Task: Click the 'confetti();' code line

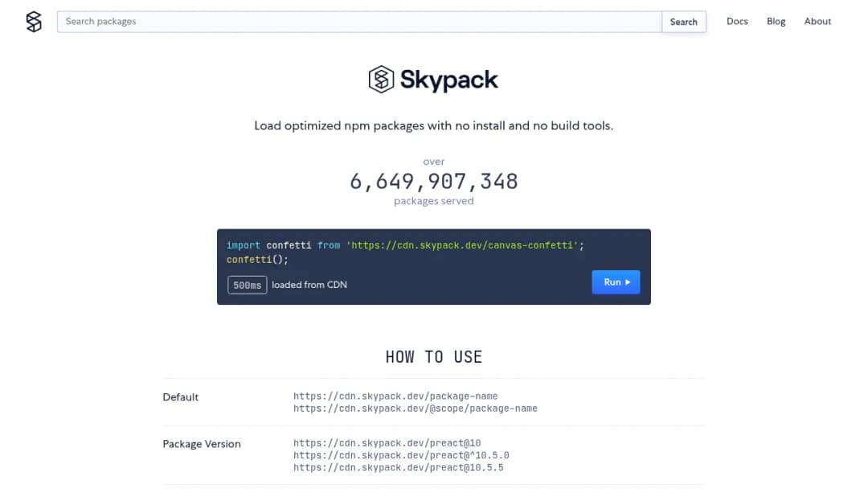Action: [x=257, y=259]
